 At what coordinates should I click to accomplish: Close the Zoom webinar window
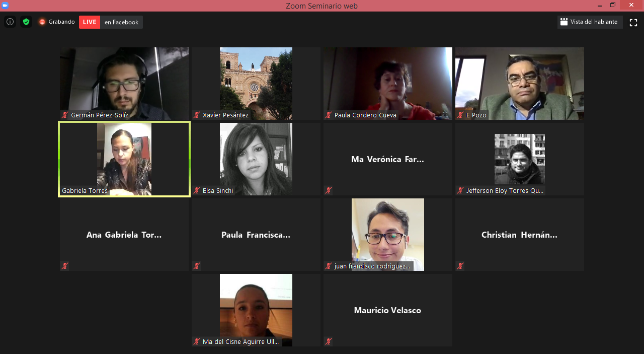point(632,5)
